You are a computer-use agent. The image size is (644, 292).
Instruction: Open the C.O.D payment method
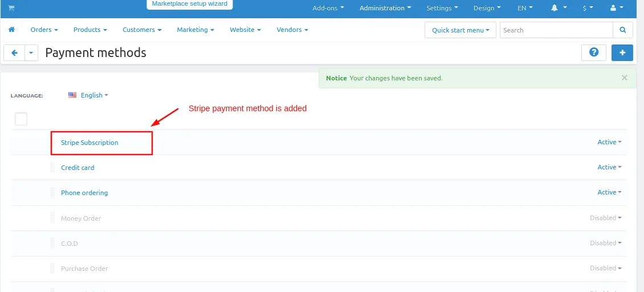(70, 243)
